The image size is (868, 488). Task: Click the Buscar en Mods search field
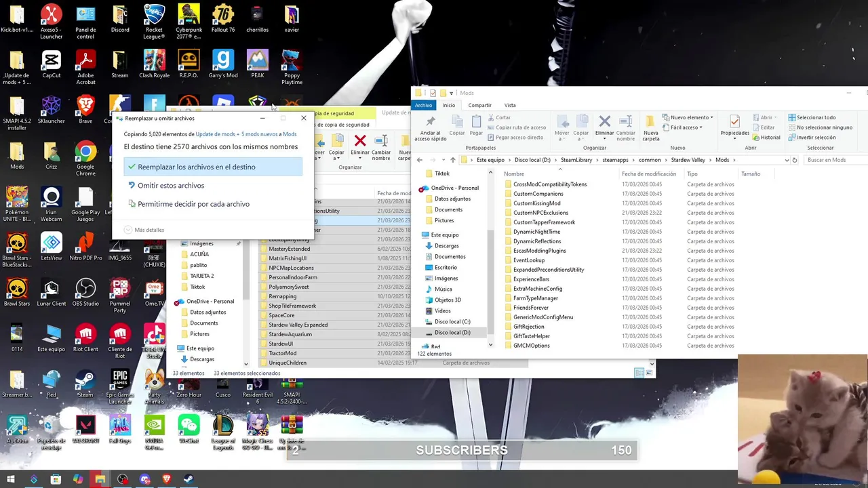tap(837, 160)
